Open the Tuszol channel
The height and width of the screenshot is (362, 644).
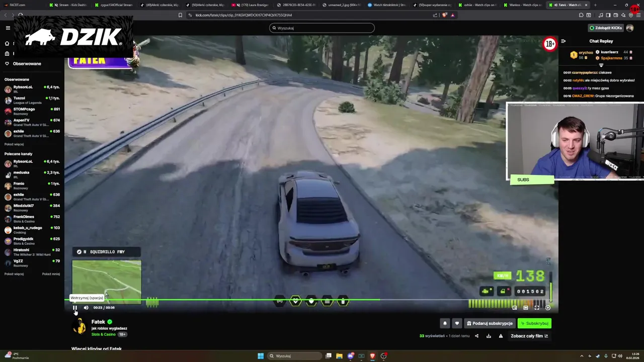[32, 101]
